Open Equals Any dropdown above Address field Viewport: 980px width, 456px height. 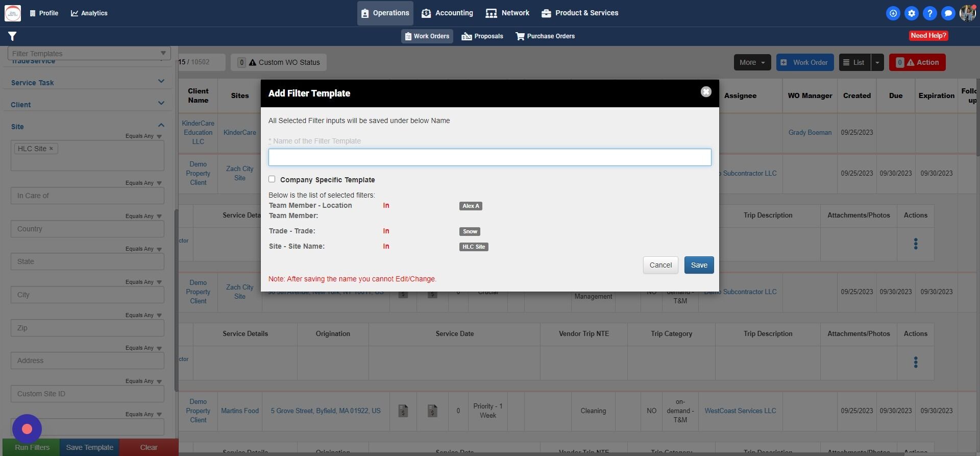click(x=143, y=348)
